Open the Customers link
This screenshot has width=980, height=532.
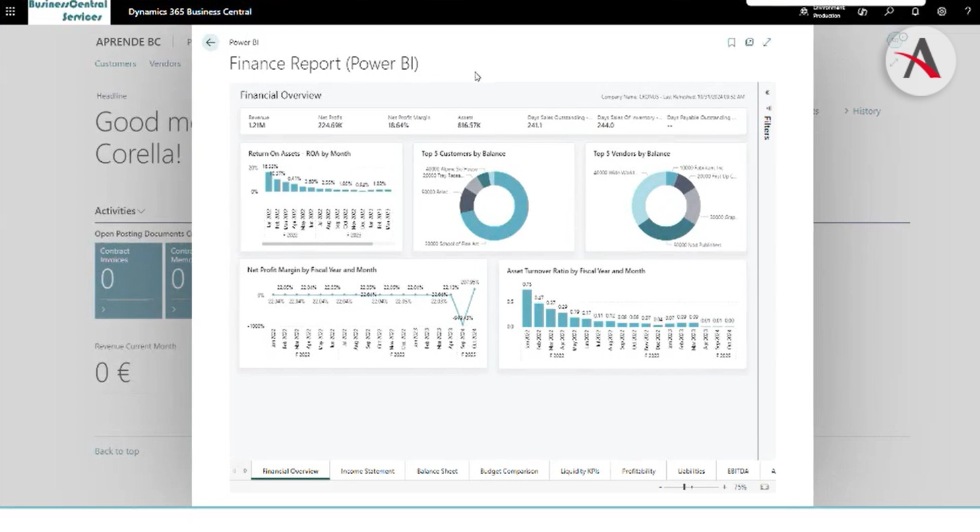115,63
